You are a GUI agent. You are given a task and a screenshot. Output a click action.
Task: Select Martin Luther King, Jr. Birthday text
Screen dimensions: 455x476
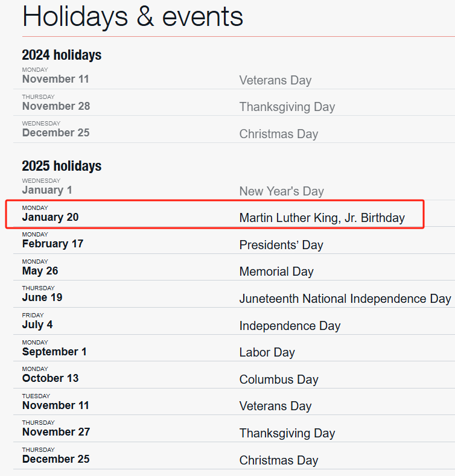click(322, 218)
